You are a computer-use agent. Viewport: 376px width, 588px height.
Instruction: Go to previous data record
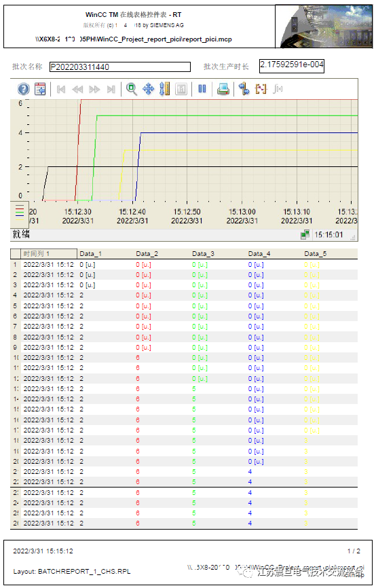pyautogui.click(x=77, y=89)
